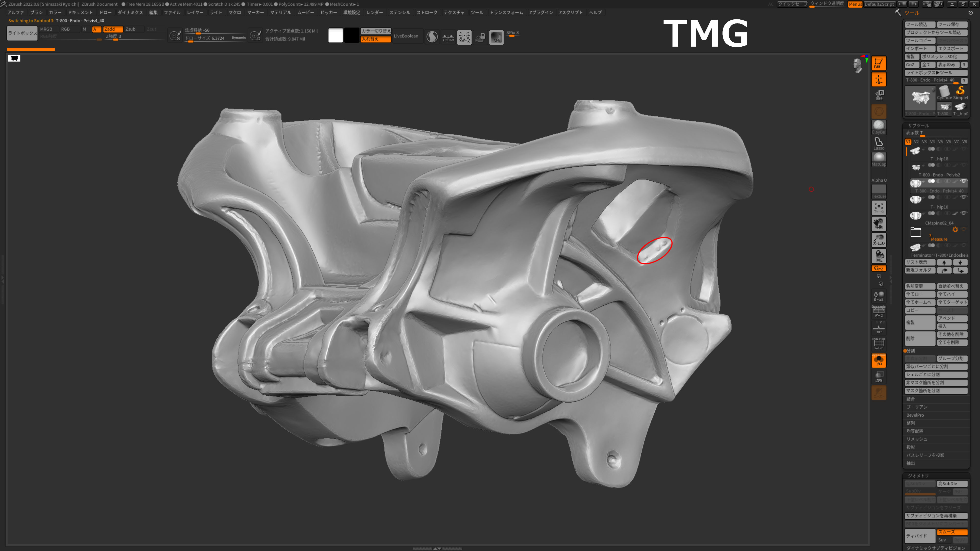Click the Zoom3D (ズーム3D) button
980x551 pixels.
click(878, 240)
